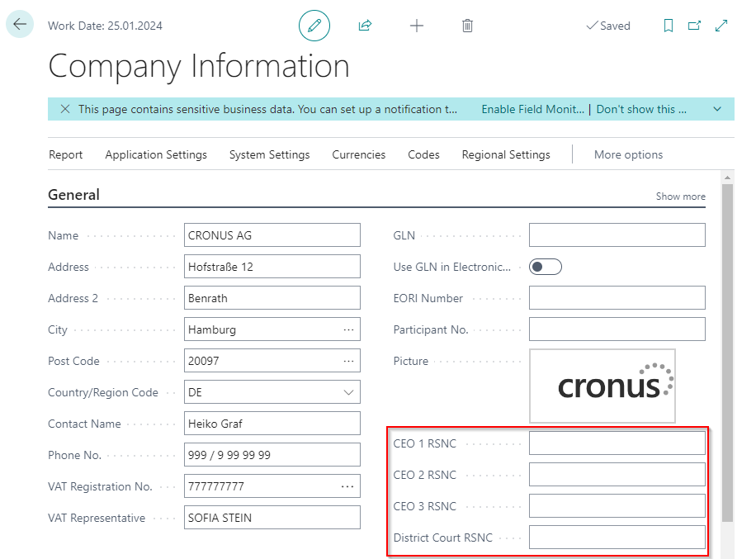Toggle Use GLN in Electronic Documents switch
The image size is (756, 559).
546,267
